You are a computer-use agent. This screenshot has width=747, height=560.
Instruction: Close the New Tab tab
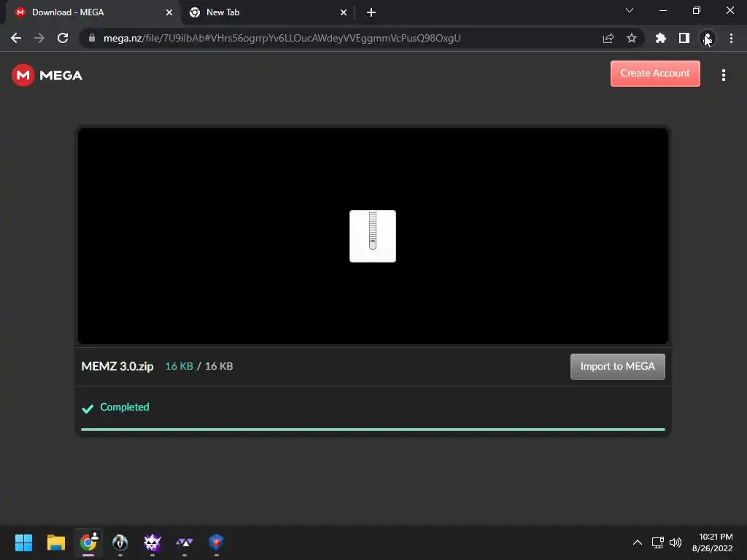[344, 12]
